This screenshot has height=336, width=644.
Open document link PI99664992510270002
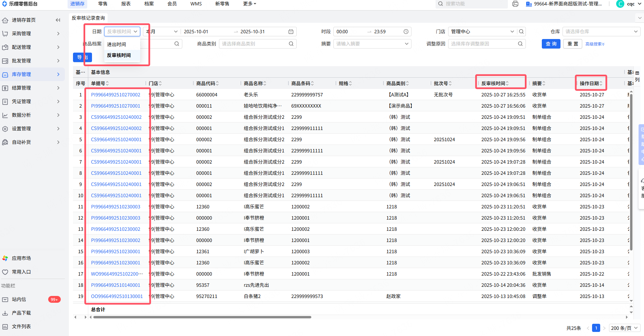coord(115,95)
